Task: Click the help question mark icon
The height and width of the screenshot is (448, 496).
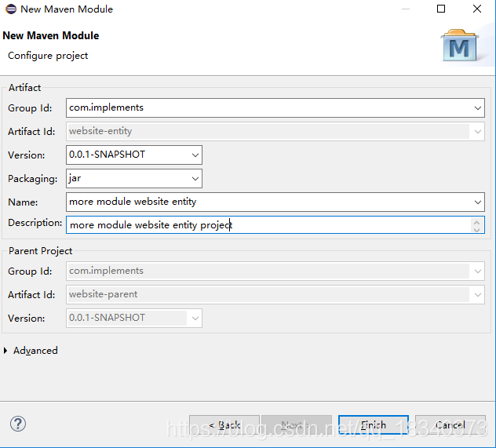Action: coord(18,424)
